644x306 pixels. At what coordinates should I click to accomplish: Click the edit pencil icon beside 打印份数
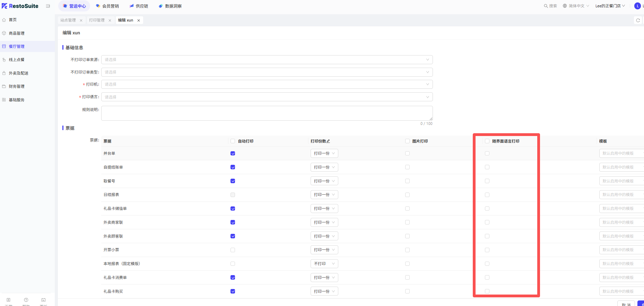coord(328,141)
